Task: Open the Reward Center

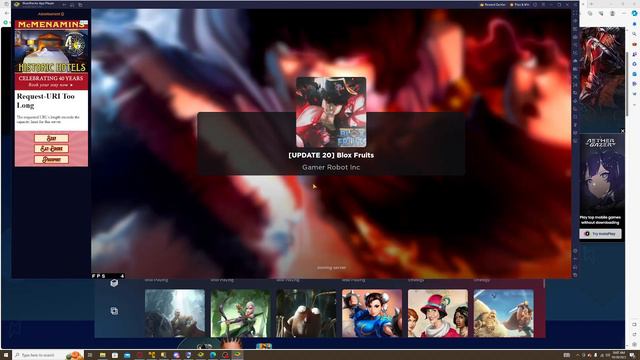Action: [x=493, y=4]
